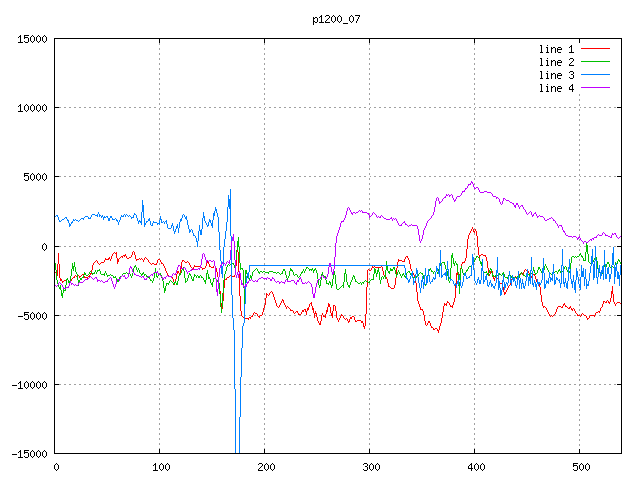Screen dimensions: 640x480
Task: Click red line sample beside line 1
Action: point(595,49)
